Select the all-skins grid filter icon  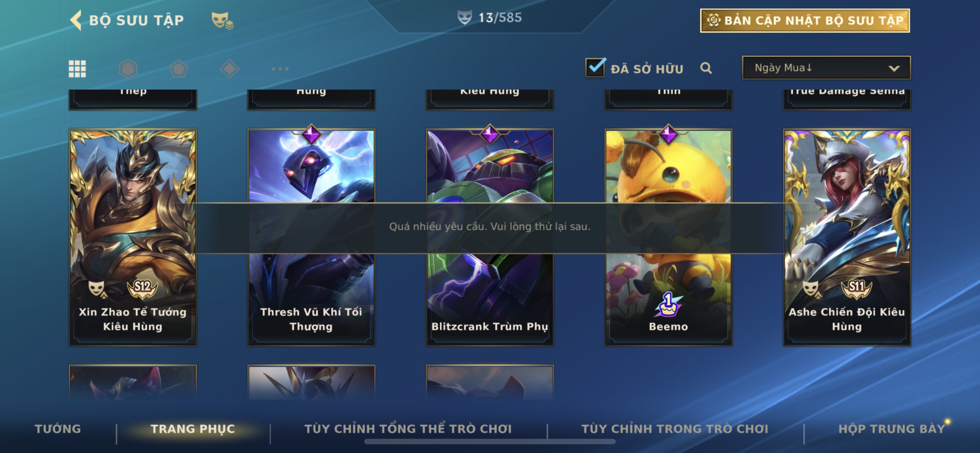coord(77,69)
